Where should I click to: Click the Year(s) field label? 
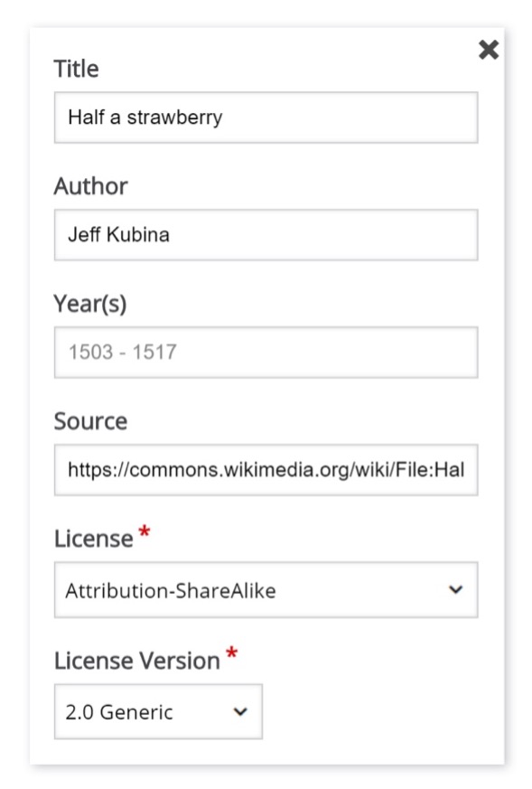(x=90, y=304)
